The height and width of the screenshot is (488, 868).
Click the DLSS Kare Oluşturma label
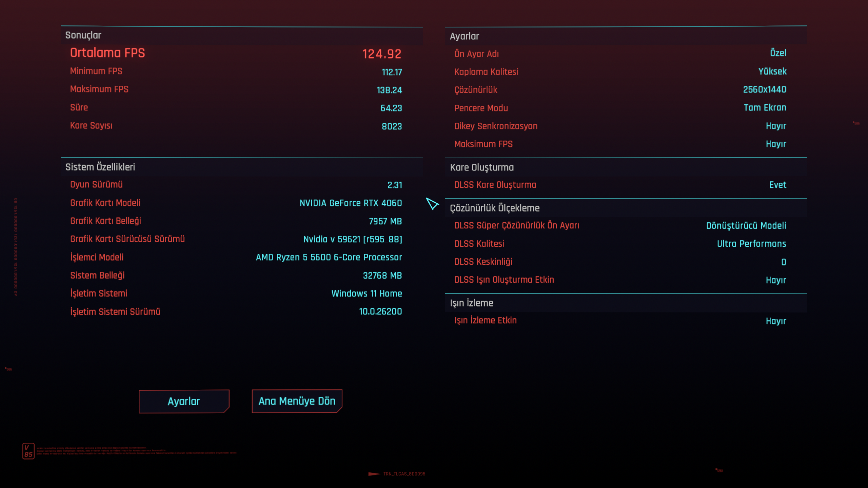click(495, 185)
